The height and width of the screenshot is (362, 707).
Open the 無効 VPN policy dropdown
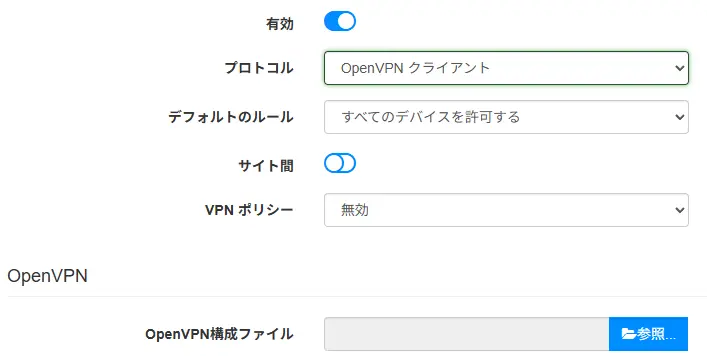[x=506, y=210]
